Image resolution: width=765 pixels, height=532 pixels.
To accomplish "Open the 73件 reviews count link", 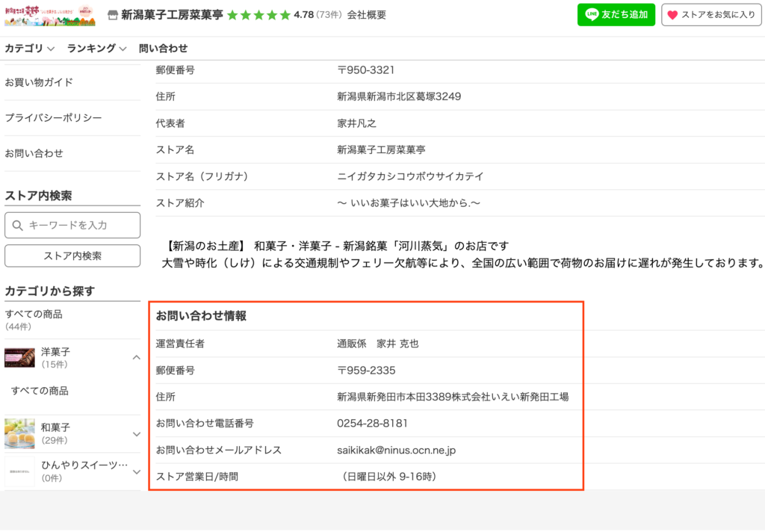I will click(x=329, y=15).
